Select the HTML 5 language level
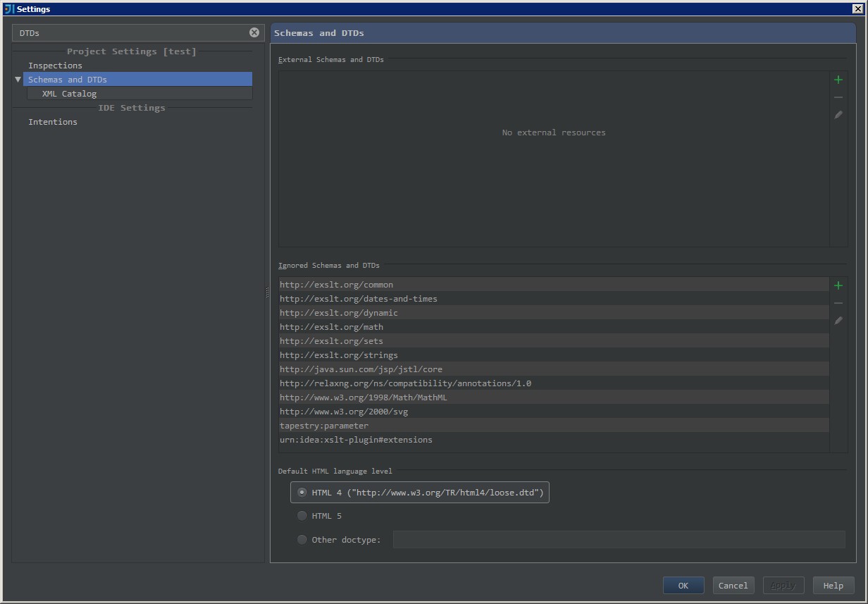The width and height of the screenshot is (868, 604). [x=302, y=516]
